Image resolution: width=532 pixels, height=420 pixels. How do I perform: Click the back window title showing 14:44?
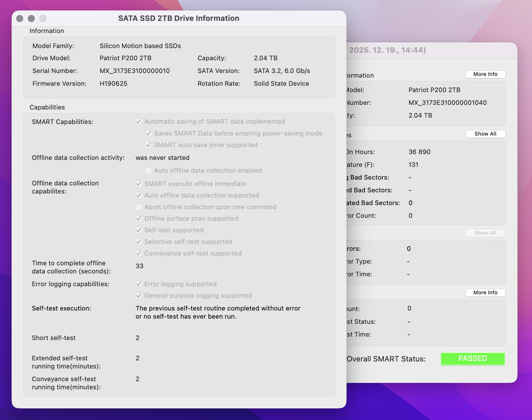(x=387, y=50)
